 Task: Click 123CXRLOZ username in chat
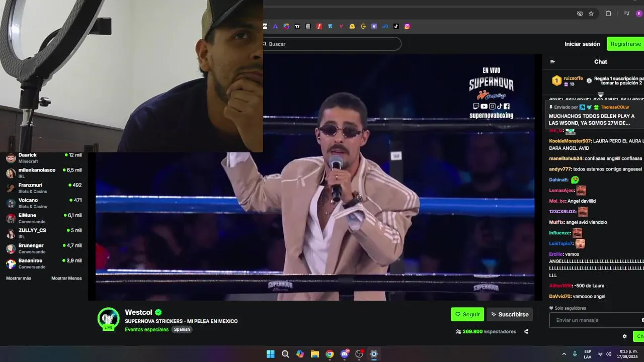pos(562,212)
